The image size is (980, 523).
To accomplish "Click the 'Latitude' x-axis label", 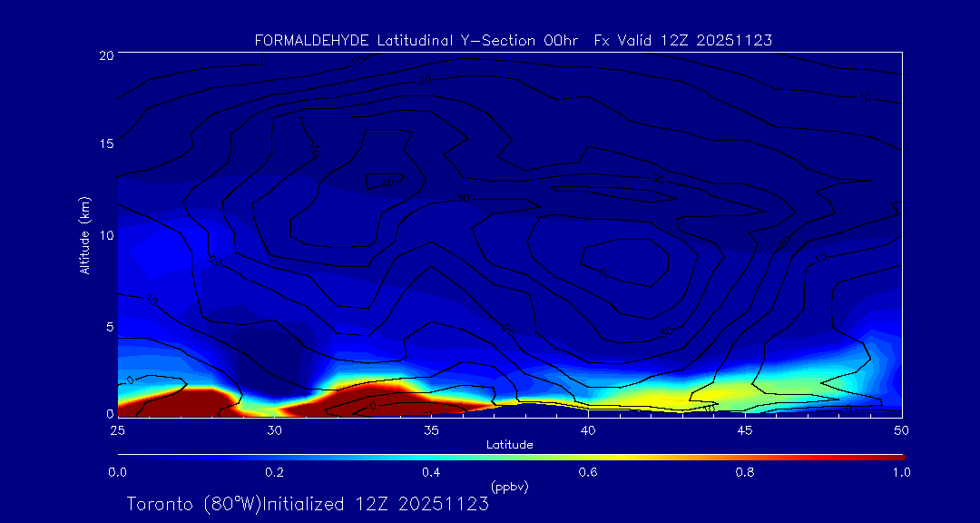I will (x=510, y=445).
